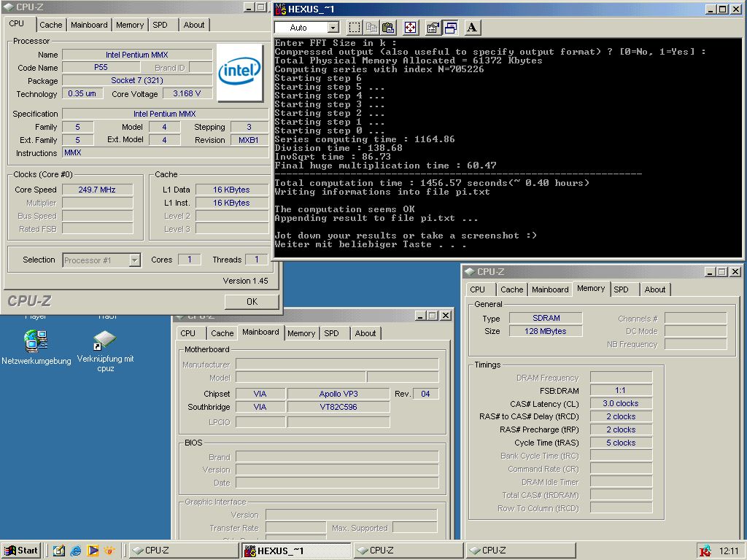Click the CPU-Z icon in Memory window title bar
The height and width of the screenshot is (560, 747).
point(470,271)
